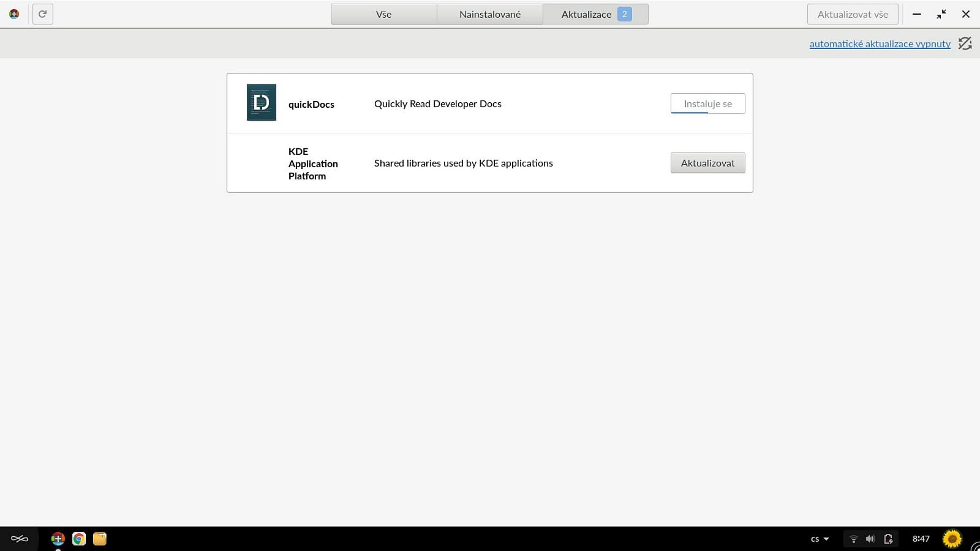Click the app center logo icon
This screenshot has width=980, height=551.
tap(14, 14)
